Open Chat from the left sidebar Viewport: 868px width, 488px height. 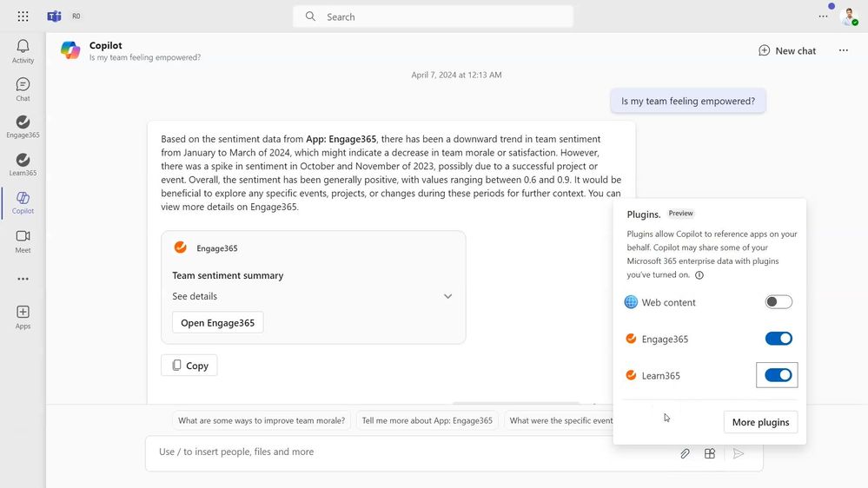(23, 89)
